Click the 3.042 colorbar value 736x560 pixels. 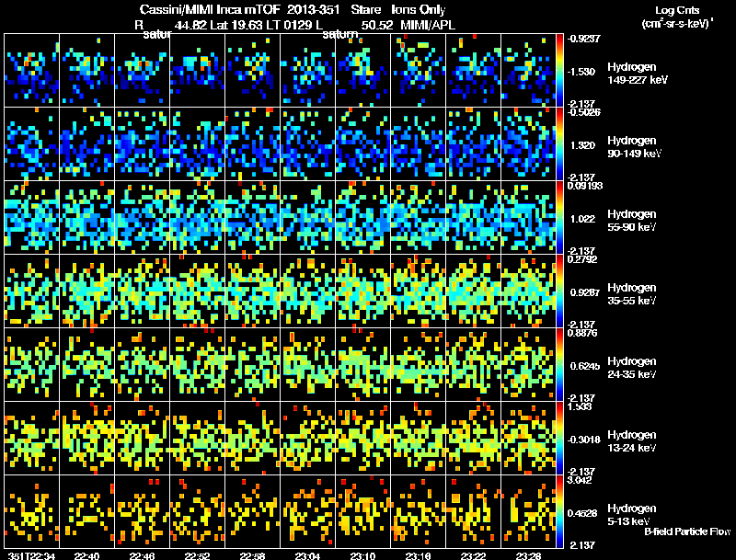(x=580, y=480)
